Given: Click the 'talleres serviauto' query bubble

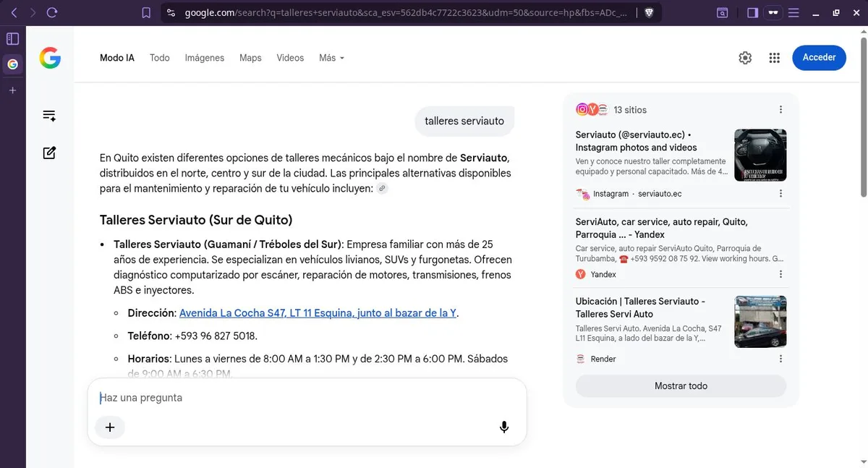Looking at the screenshot, I should pyautogui.click(x=464, y=121).
